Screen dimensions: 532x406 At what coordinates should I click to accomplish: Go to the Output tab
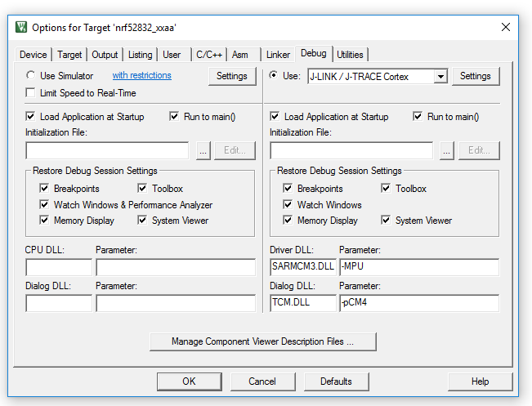click(105, 55)
